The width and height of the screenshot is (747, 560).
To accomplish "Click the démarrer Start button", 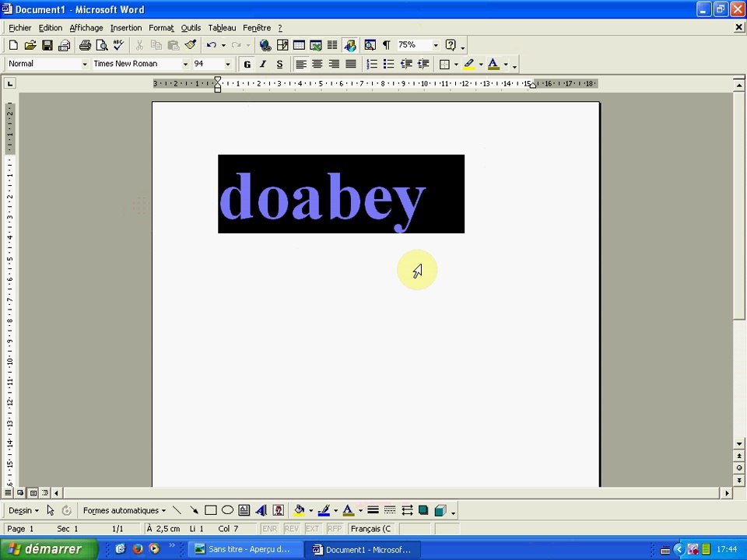I will click(x=48, y=549).
